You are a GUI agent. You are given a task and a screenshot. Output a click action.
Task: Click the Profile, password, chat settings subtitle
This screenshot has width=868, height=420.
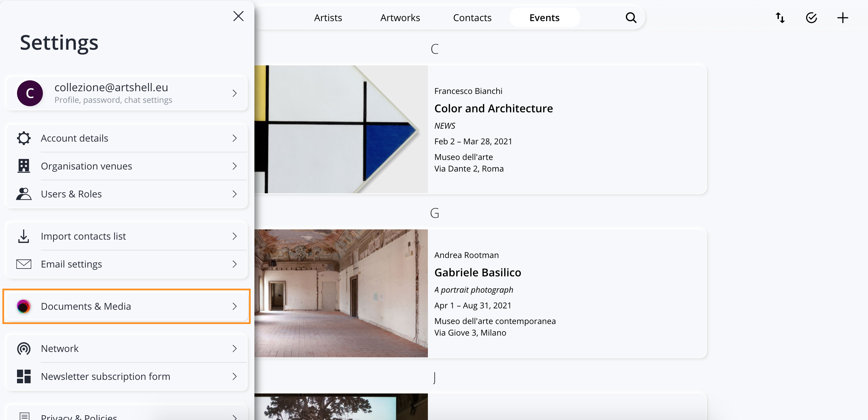(x=113, y=100)
